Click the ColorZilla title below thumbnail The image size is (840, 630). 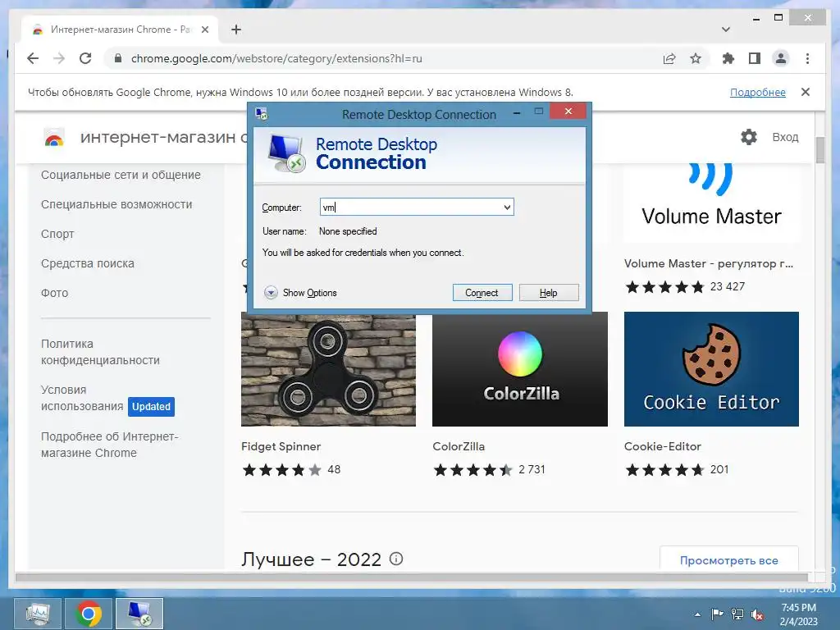pyautogui.click(x=459, y=446)
